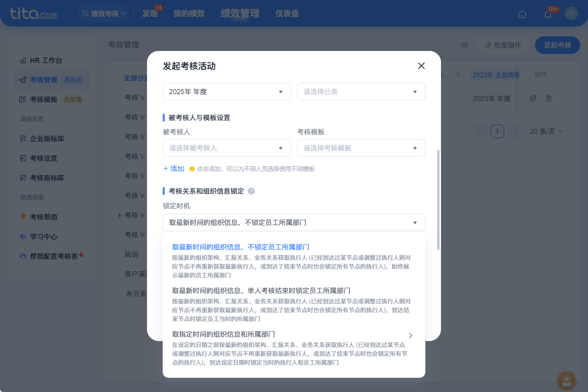
Task: Switch to the 我的绩效 tab
Action: click(x=190, y=13)
